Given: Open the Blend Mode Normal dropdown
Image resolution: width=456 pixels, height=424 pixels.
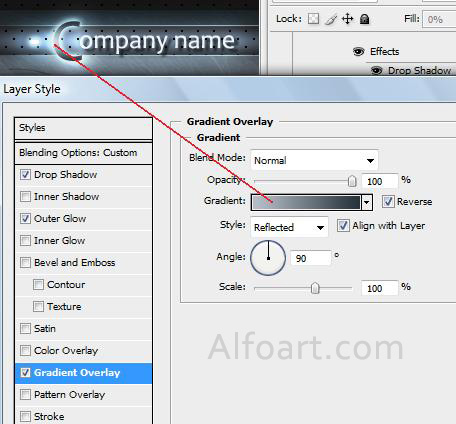Looking at the screenshot, I should (314, 160).
